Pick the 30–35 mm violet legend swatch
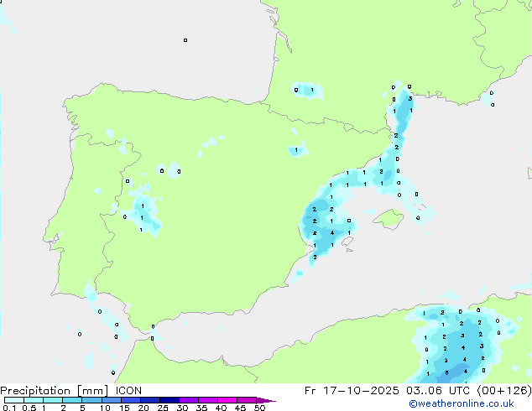Image resolution: width=532 pixels, height=411 pixels. (x=188, y=400)
